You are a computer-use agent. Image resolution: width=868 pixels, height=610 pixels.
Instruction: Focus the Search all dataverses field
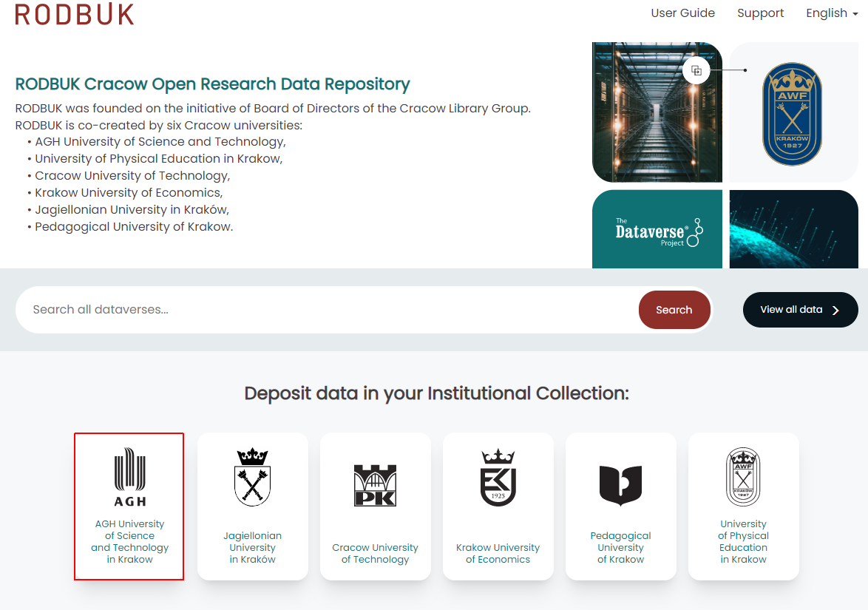coord(327,309)
